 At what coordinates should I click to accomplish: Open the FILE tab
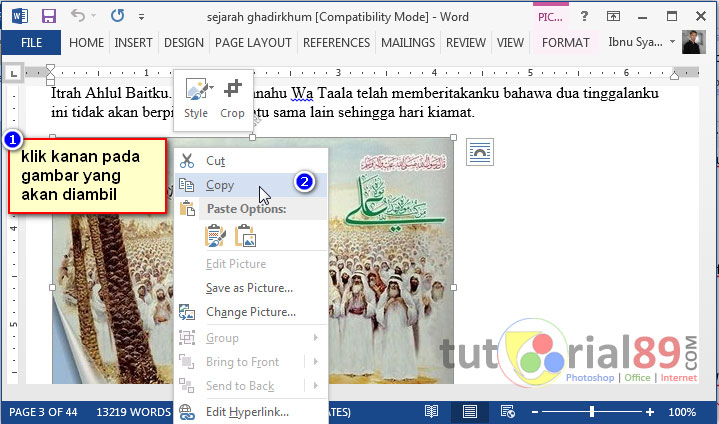31,43
